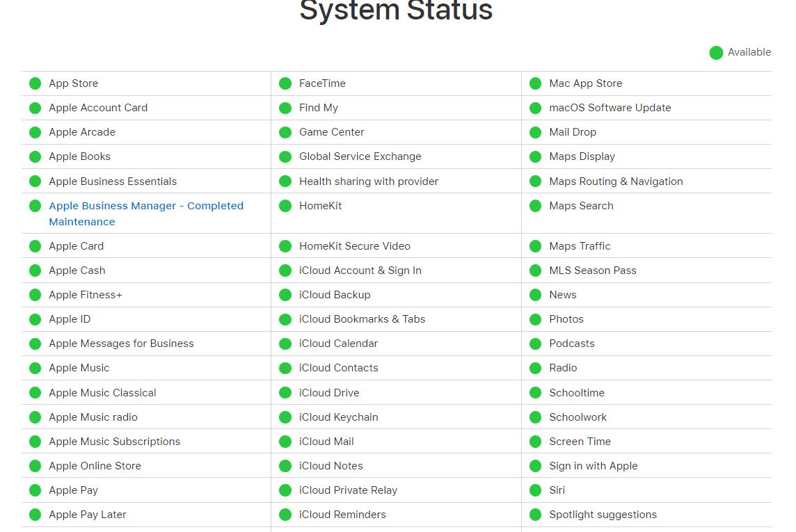Click the green Available legend dot

click(x=716, y=52)
